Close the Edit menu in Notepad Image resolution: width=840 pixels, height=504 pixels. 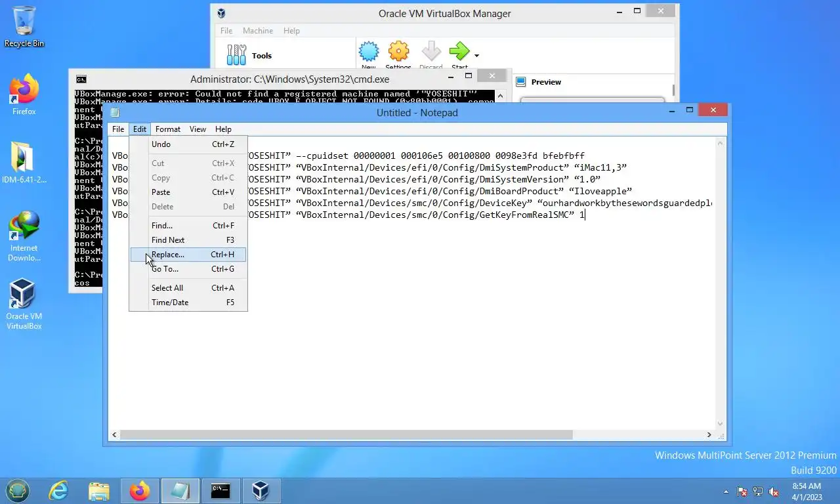140,129
